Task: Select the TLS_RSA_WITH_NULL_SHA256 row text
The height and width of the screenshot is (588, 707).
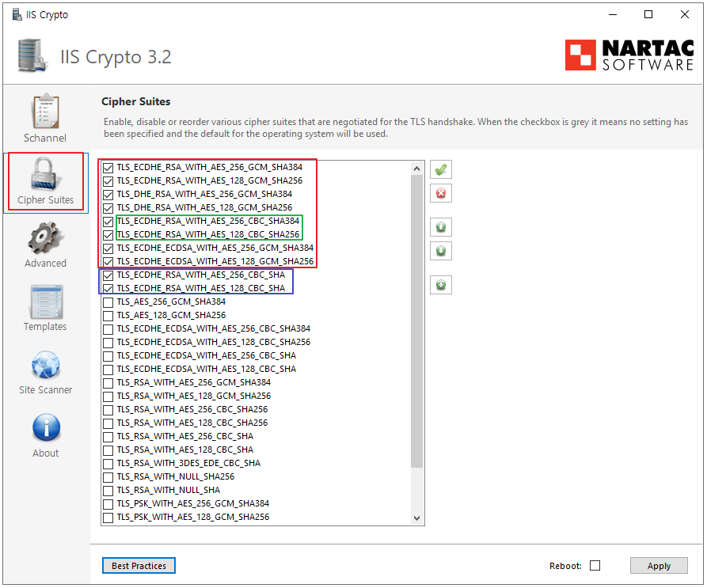Action: coord(176,476)
